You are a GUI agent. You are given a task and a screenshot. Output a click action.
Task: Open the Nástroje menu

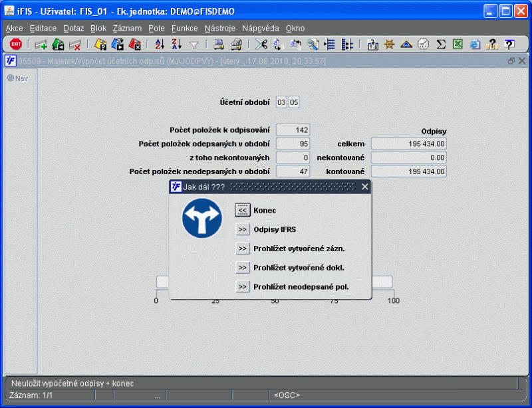coord(220,29)
